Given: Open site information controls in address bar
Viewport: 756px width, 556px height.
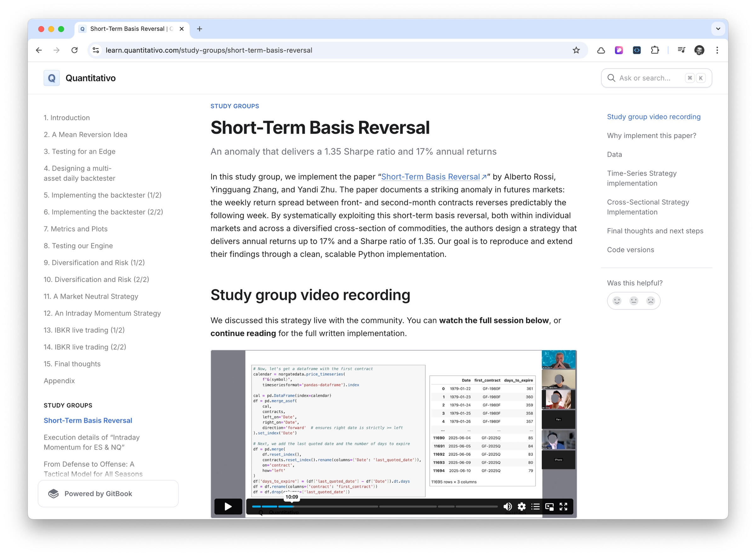Looking at the screenshot, I should point(96,50).
